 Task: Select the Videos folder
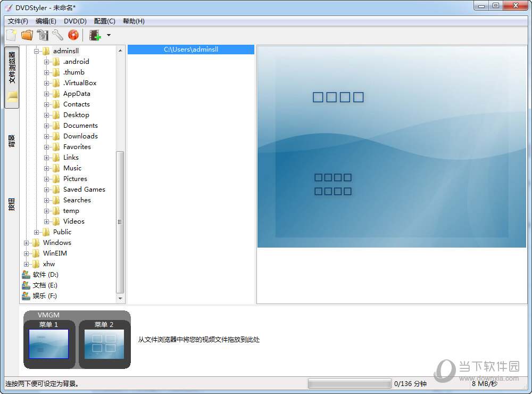[x=73, y=221]
